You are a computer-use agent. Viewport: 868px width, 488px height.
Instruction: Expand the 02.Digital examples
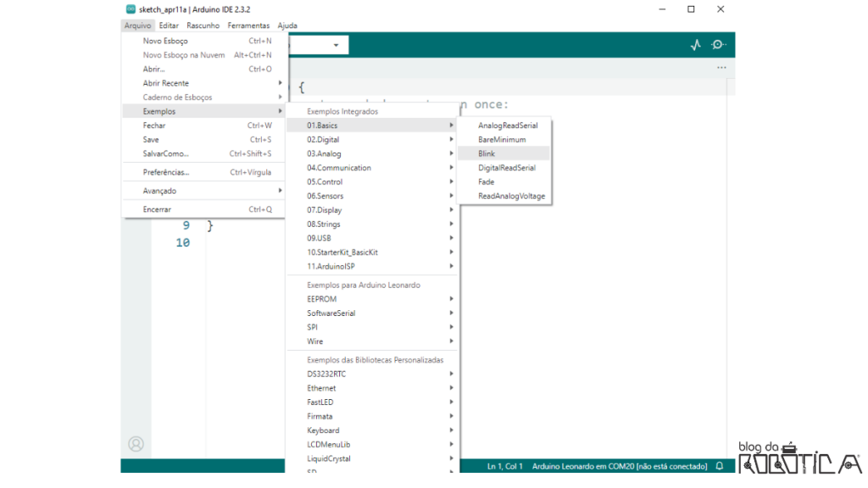[x=372, y=140]
